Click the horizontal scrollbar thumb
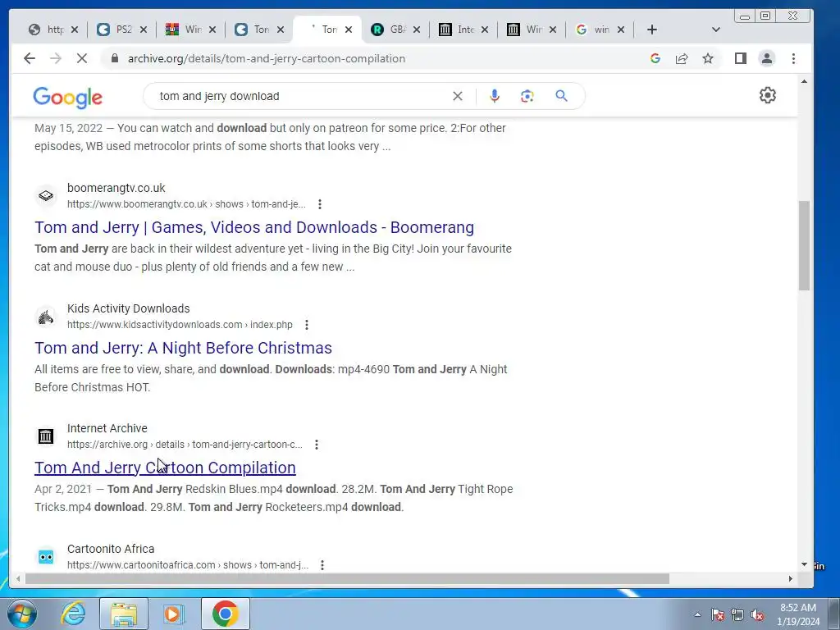This screenshot has height=630, width=840. (347, 578)
